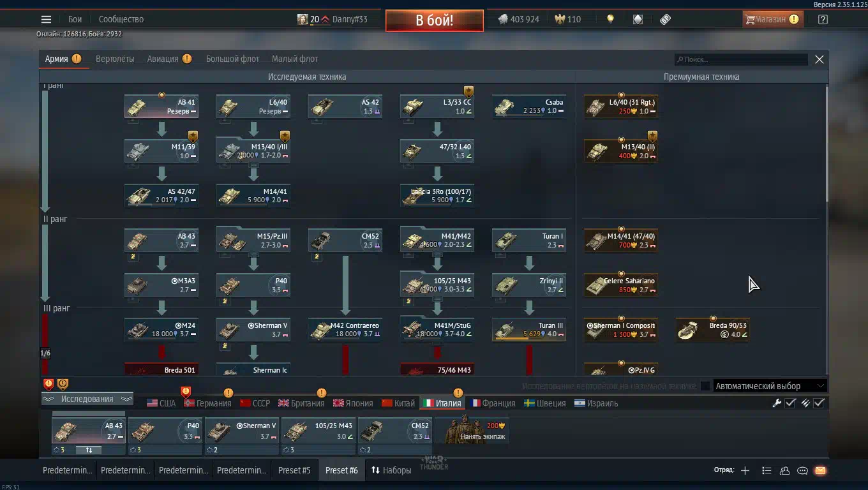Click the wrench repair icon

777,403
